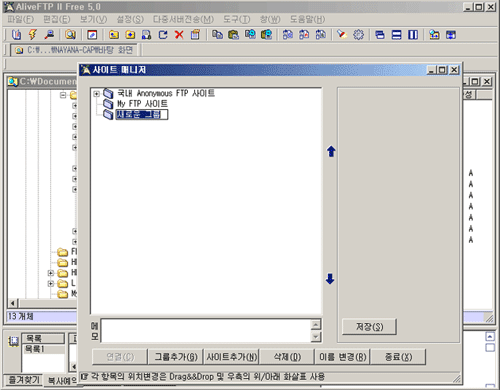Expand the 국내 Anonymous FTP 사이트 group
Screen dimensions: 500x390
(x=96, y=94)
